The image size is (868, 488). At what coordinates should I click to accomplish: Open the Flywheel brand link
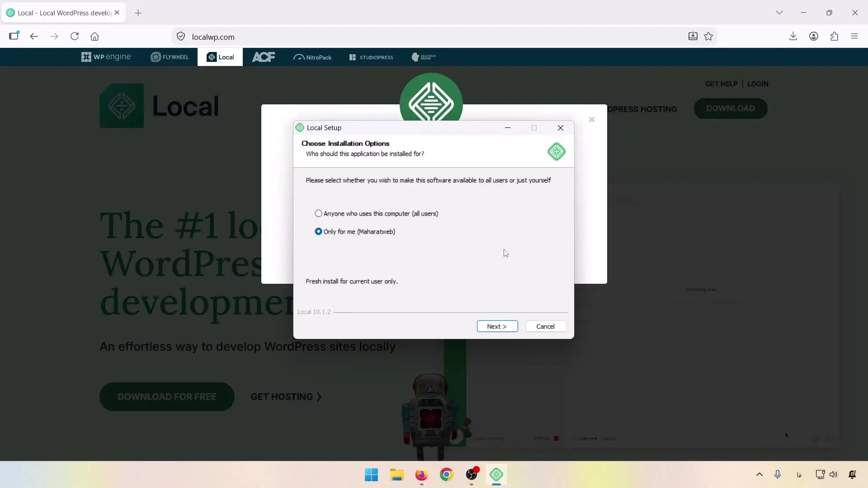click(170, 57)
